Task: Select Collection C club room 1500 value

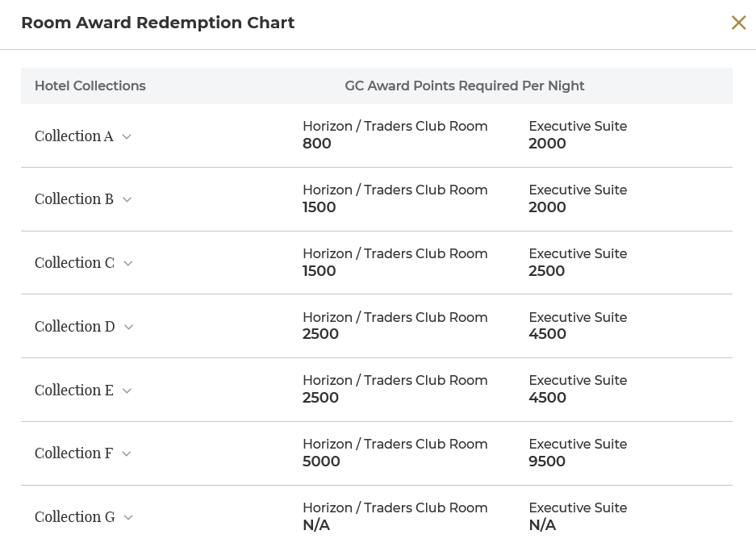Action: coord(320,270)
